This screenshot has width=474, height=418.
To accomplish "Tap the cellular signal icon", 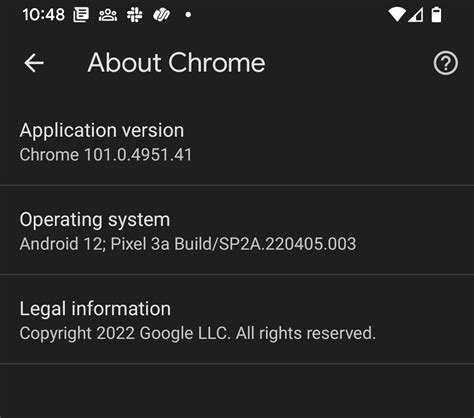I will (x=416, y=15).
